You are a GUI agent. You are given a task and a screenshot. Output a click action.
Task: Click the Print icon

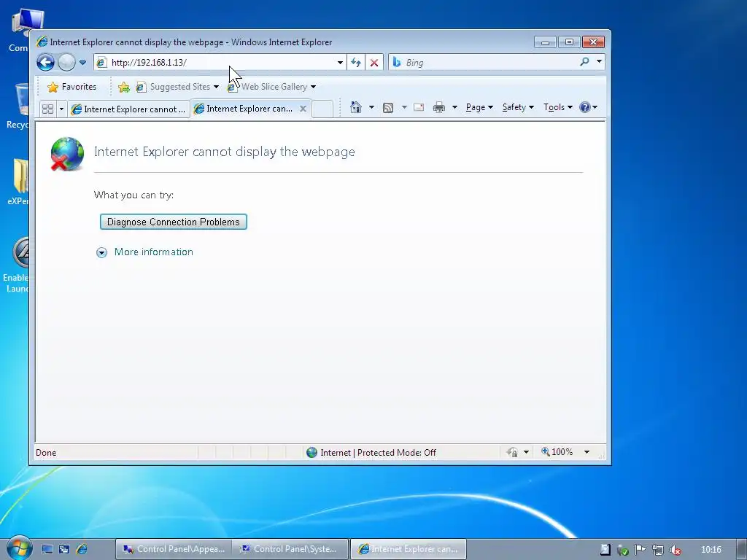coord(438,108)
